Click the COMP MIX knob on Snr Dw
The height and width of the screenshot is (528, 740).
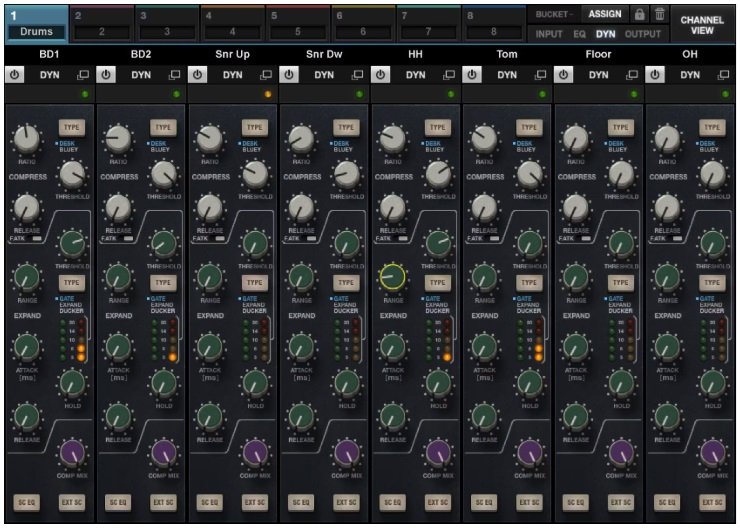pos(347,452)
